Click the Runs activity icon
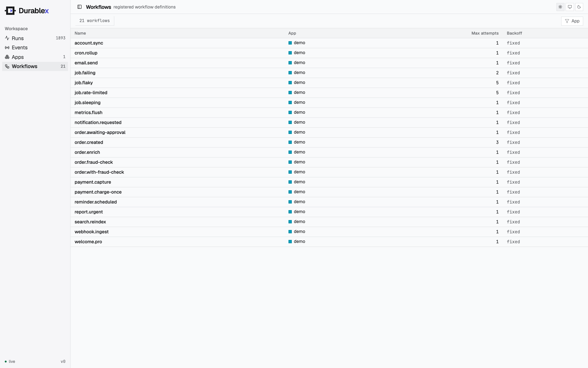The image size is (588, 368). click(7, 38)
